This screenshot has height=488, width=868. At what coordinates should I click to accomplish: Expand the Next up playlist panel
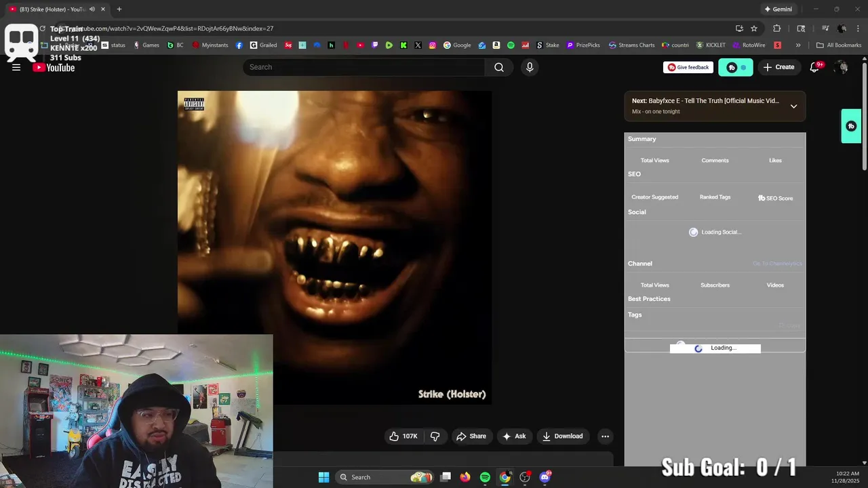pos(793,106)
